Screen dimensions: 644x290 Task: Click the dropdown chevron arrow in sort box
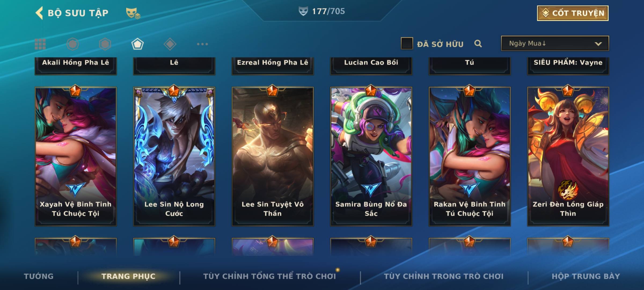click(x=598, y=44)
